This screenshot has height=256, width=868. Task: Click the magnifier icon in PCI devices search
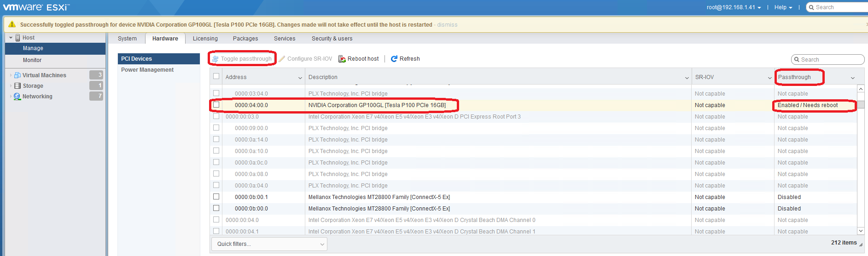pos(797,60)
